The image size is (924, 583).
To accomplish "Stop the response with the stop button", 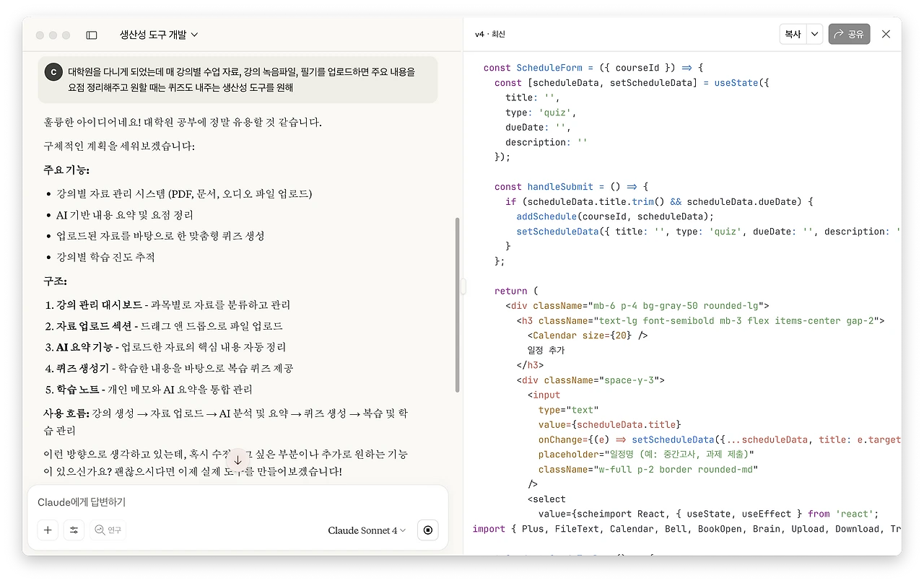I will 428,530.
